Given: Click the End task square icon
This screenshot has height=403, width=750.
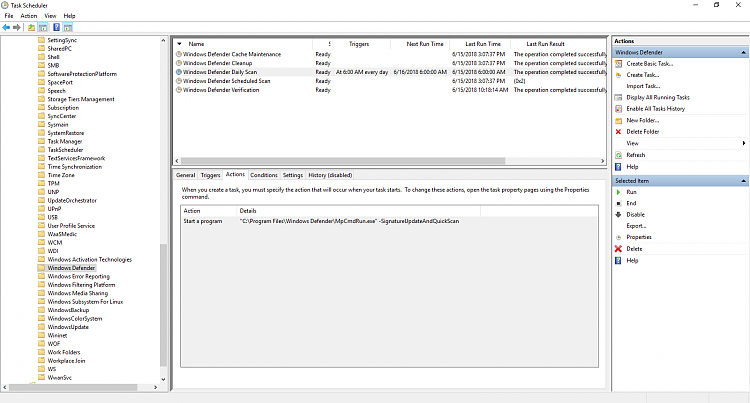Looking at the screenshot, I should pyautogui.click(x=618, y=203).
